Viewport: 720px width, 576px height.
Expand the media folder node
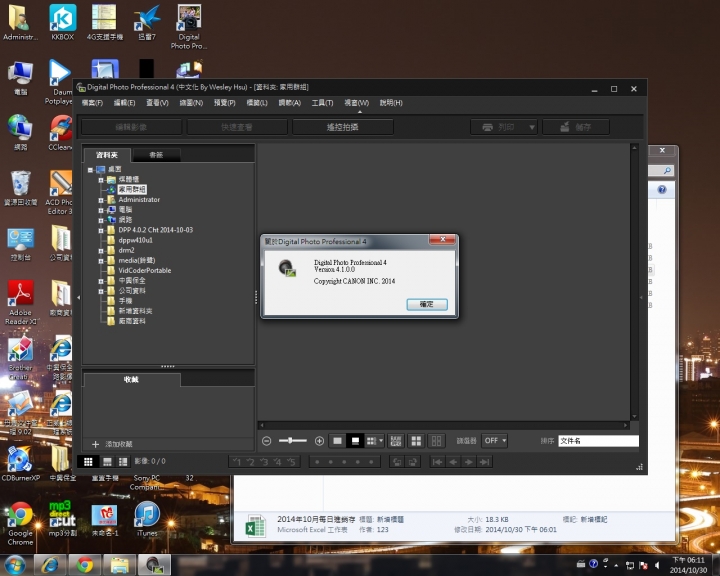point(101,260)
